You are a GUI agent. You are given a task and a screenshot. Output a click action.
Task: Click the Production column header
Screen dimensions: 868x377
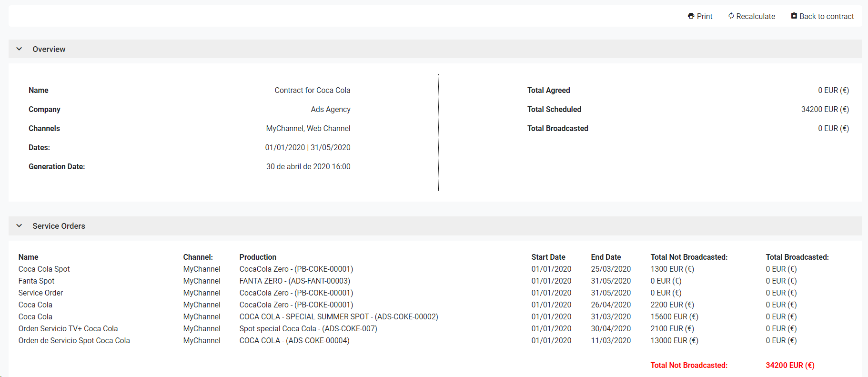[x=258, y=257]
